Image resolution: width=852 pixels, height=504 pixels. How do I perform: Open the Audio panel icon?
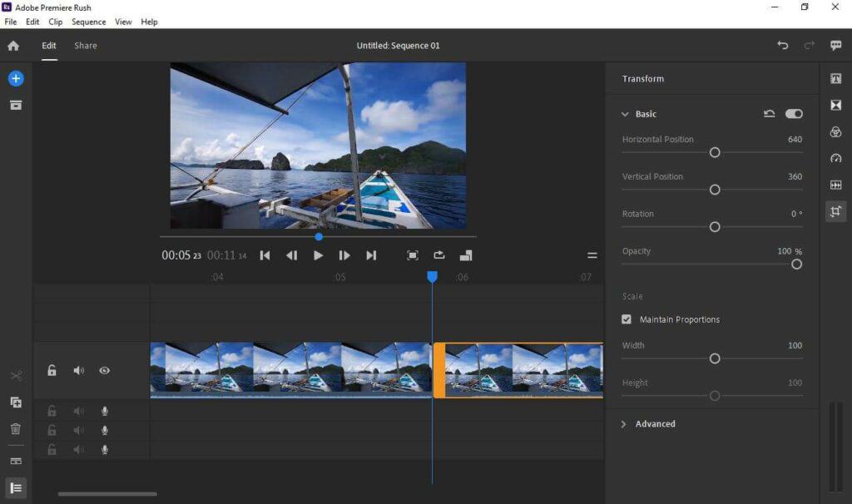click(835, 185)
